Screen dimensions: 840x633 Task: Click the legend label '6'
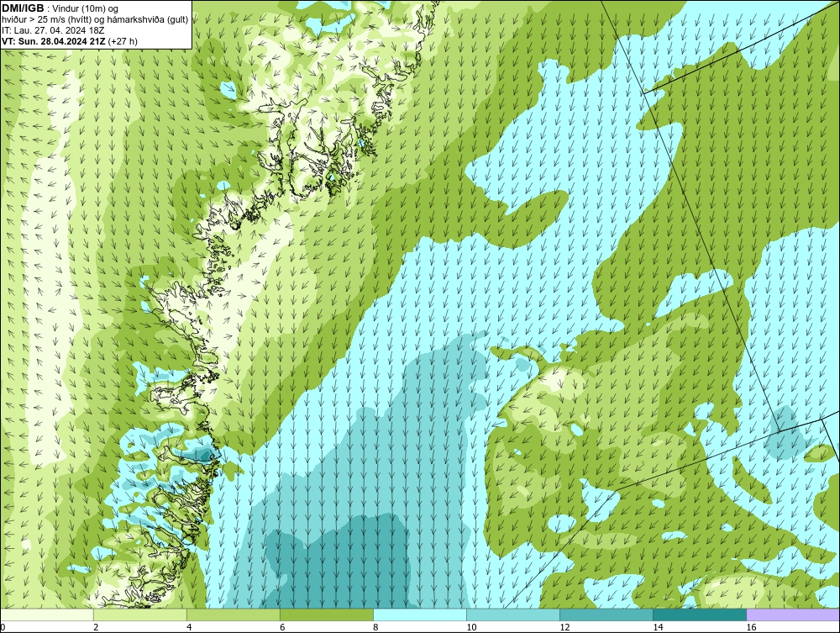(282, 627)
